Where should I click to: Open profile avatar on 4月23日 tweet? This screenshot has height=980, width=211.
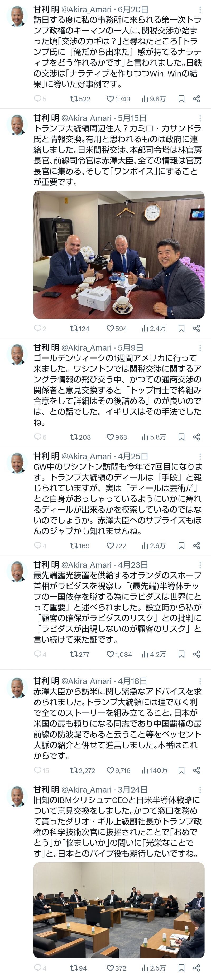(x=17, y=571)
